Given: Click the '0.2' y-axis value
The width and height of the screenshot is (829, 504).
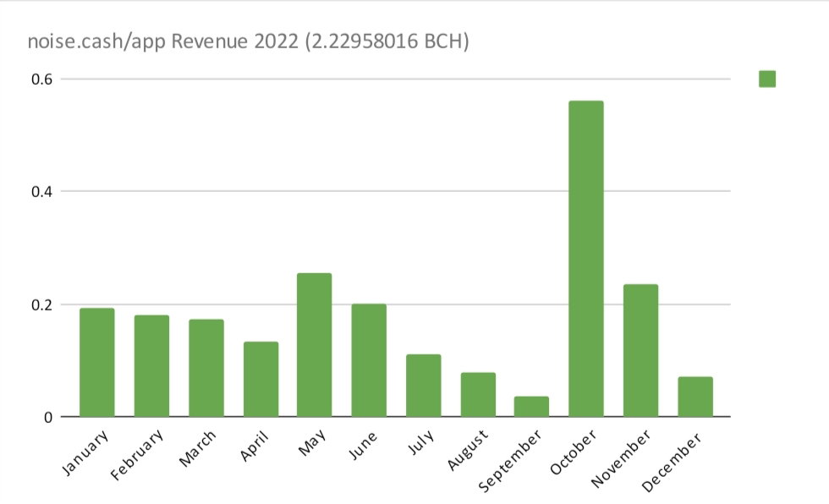Looking at the screenshot, I should [41, 305].
